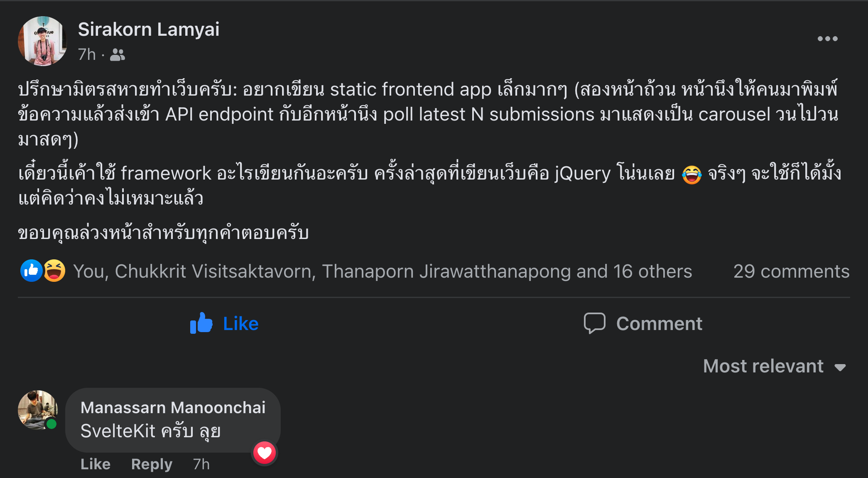This screenshot has height=478, width=868.
Task: Toggle Like on Manassarn's SvelteKit comment
Action: pyautogui.click(x=96, y=464)
